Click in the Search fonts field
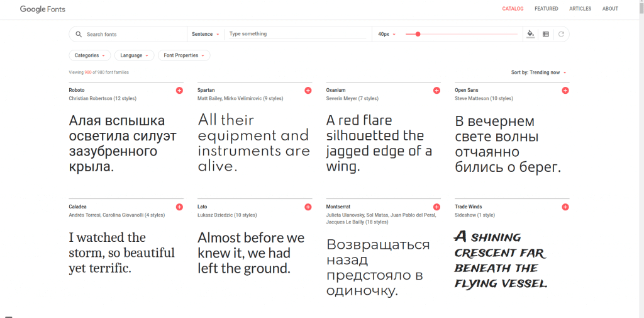This screenshot has width=644, height=318. [x=133, y=34]
